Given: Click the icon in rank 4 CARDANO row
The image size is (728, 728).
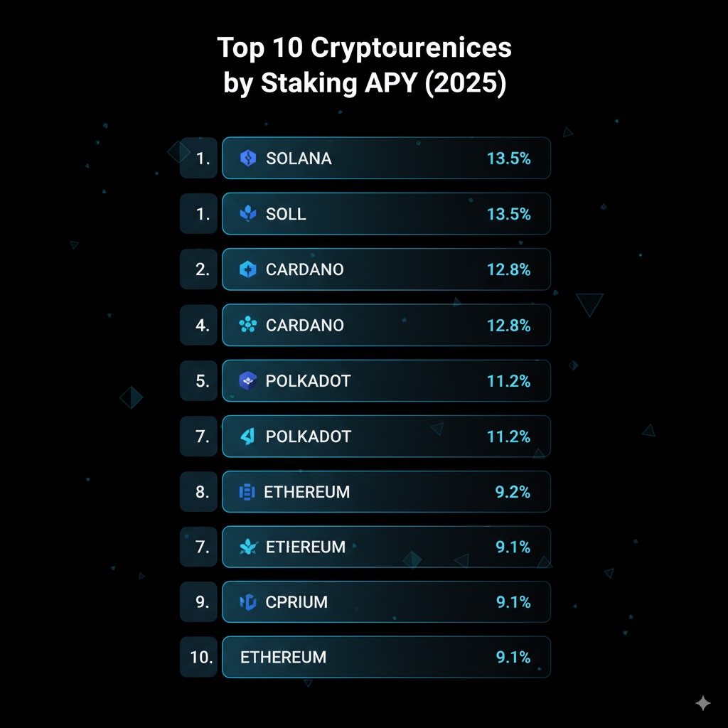Looking at the screenshot, I should point(247,325).
